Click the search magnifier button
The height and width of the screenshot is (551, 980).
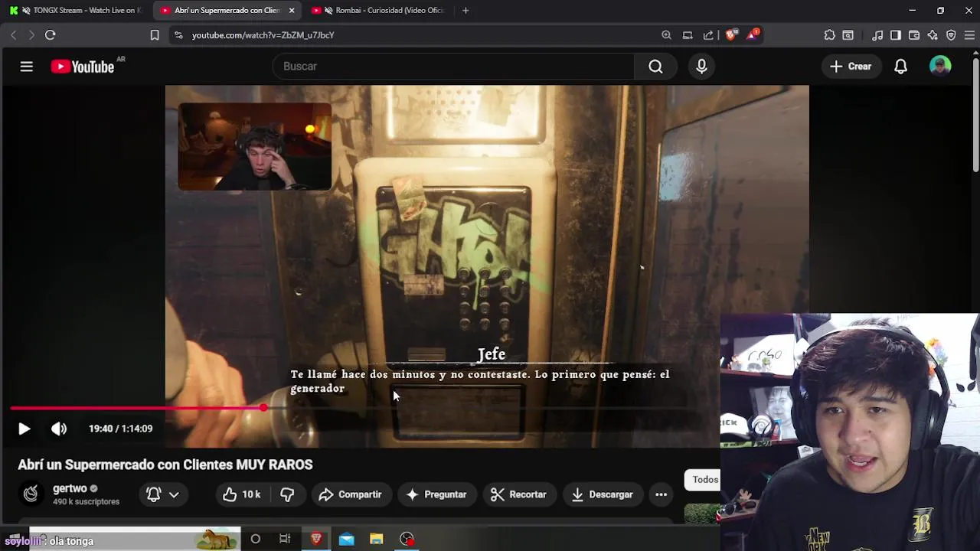655,67
